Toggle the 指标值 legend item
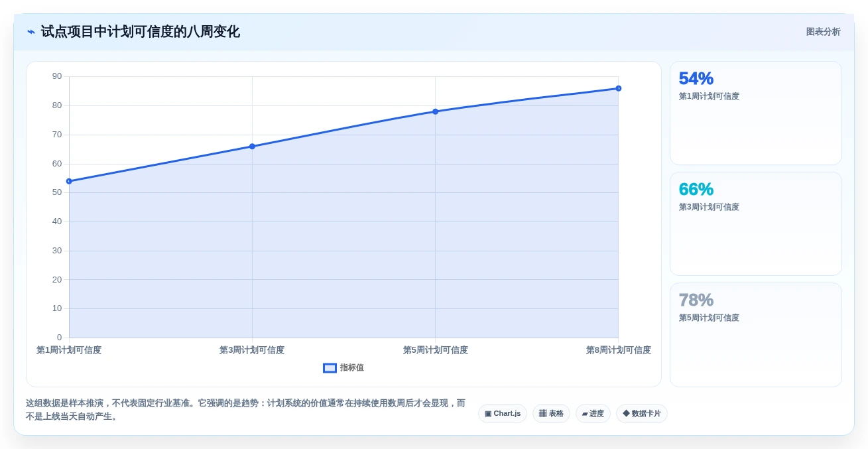This screenshot has height=449, width=868. (x=343, y=368)
